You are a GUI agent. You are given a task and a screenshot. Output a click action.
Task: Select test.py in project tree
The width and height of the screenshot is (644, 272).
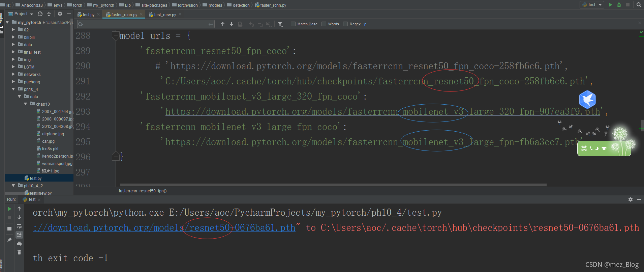pyautogui.click(x=36, y=178)
